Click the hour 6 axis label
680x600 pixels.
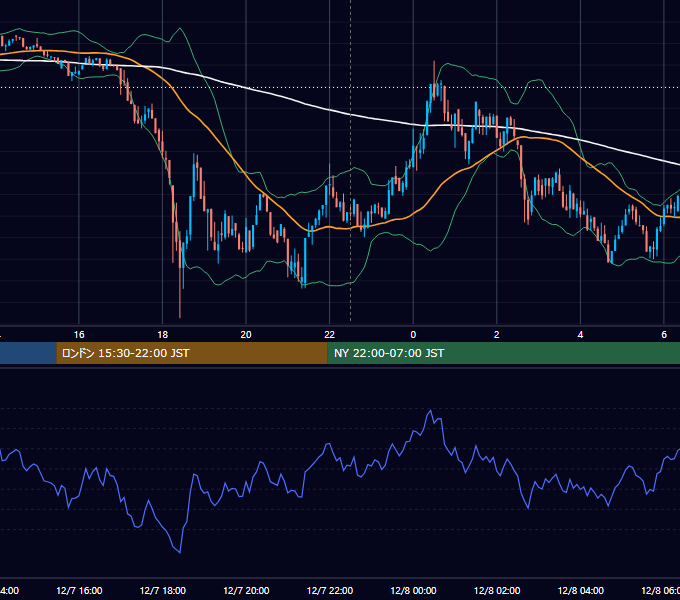(x=664, y=335)
